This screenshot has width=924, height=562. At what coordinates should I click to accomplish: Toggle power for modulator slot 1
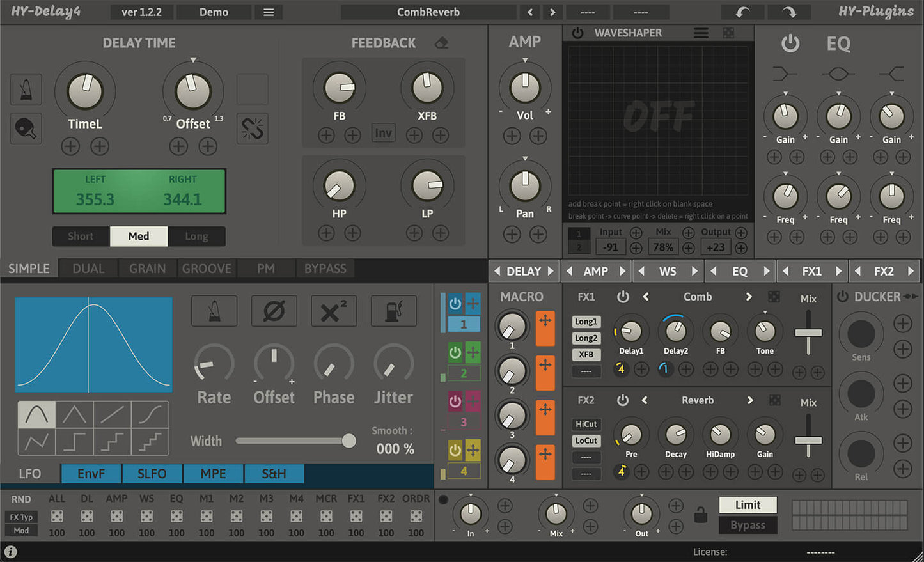455,304
